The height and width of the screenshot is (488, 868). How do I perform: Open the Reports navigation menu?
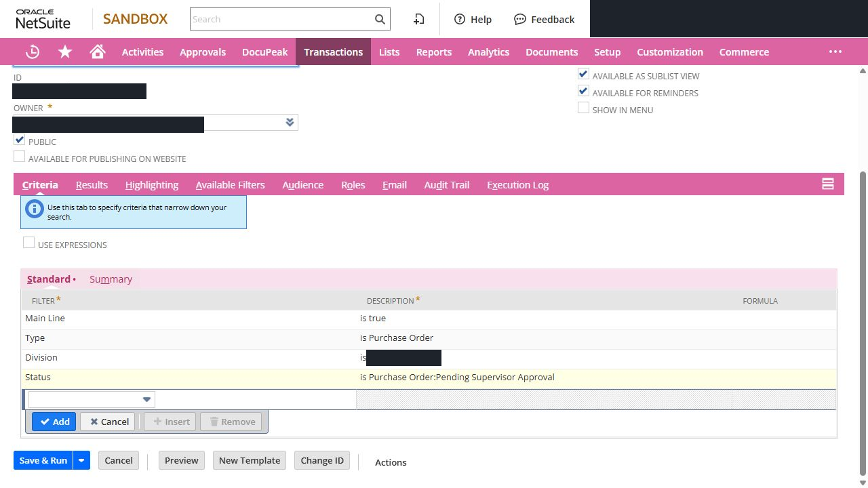point(434,52)
